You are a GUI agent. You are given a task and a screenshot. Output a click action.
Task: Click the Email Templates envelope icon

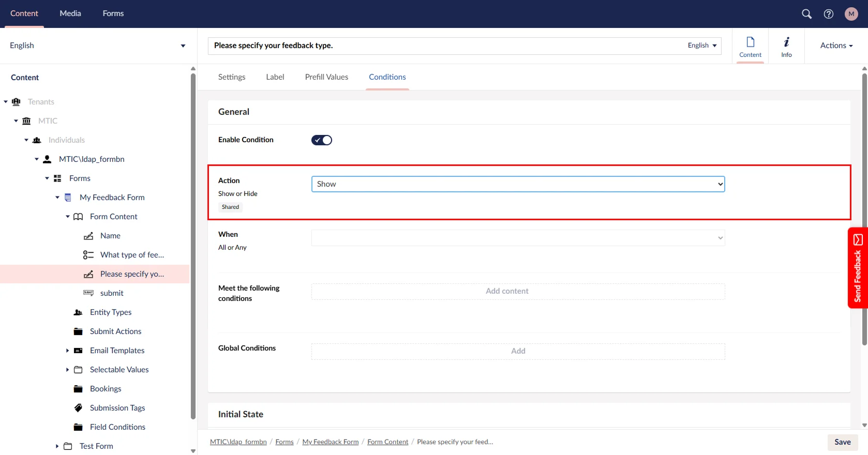(78, 351)
